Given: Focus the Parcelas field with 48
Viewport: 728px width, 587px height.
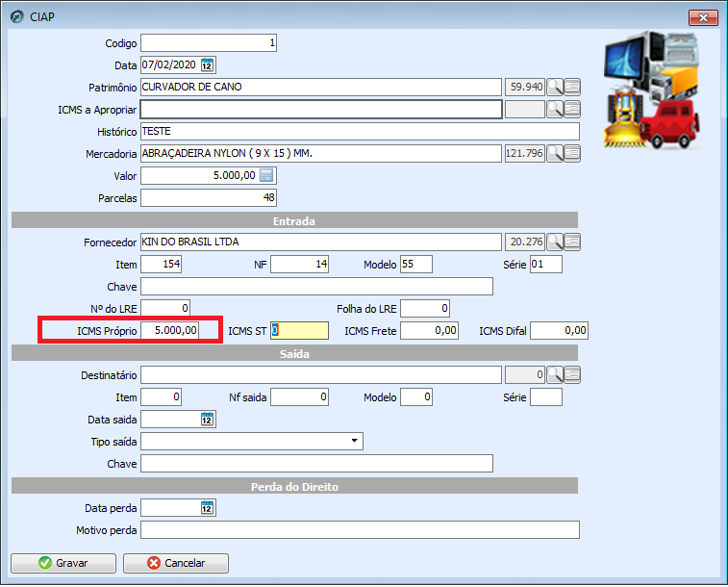Looking at the screenshot, I should 209,198.
